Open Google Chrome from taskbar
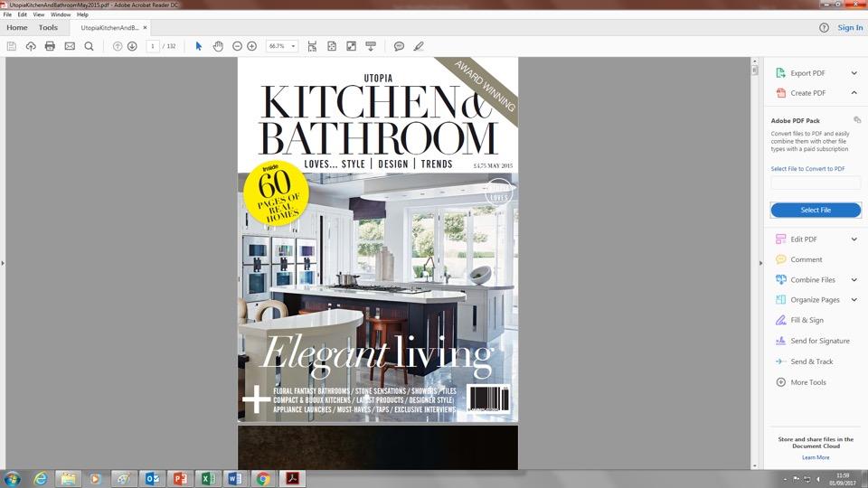Image resolution: width=868 pixels, height=488 pixels. 263,479
